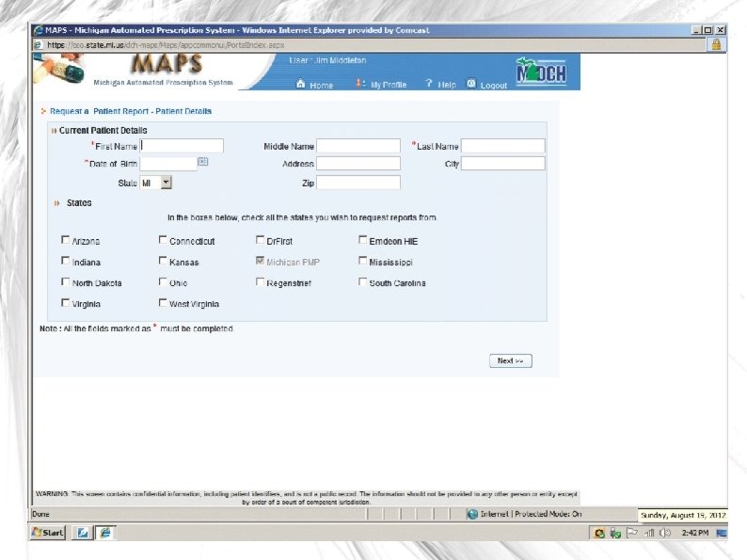Click the house icon beside Home
The image size is (747, 560).
coord(301,84)
